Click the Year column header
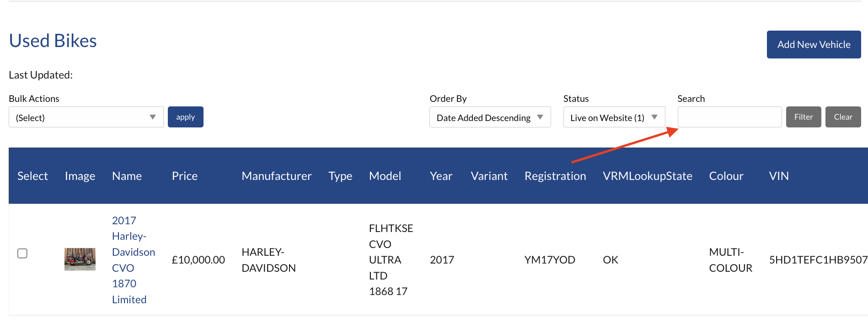 [441, 176]
